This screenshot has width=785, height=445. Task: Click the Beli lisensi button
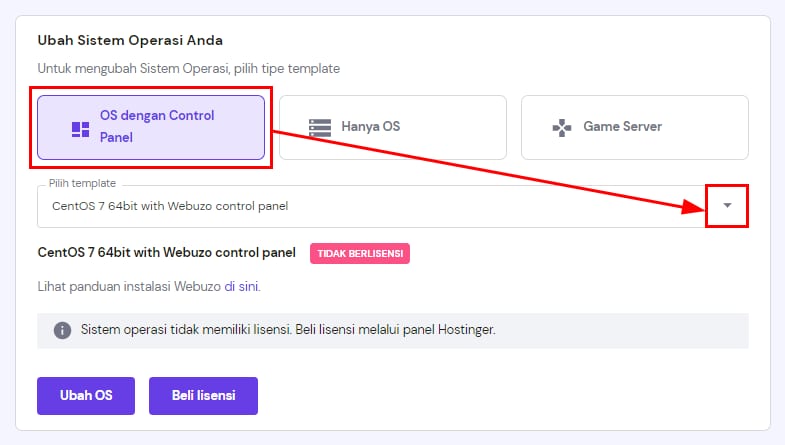(x=203, y=395)
